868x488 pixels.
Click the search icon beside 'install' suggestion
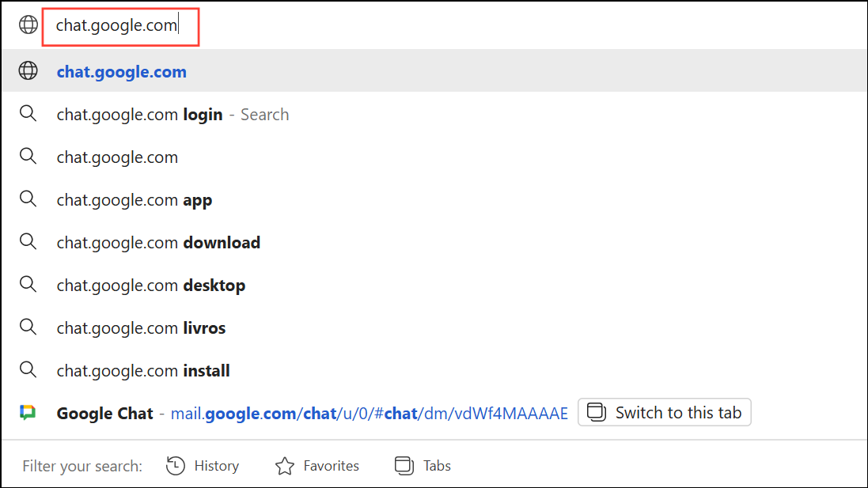click(x=28, y=369)
